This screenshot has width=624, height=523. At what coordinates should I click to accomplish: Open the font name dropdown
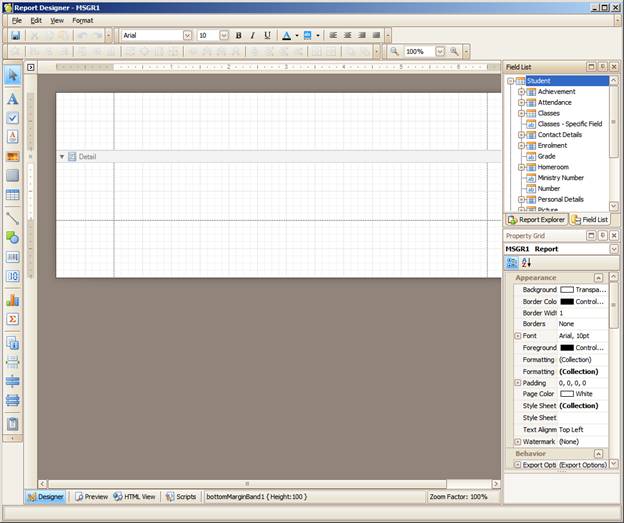[187, 35]
